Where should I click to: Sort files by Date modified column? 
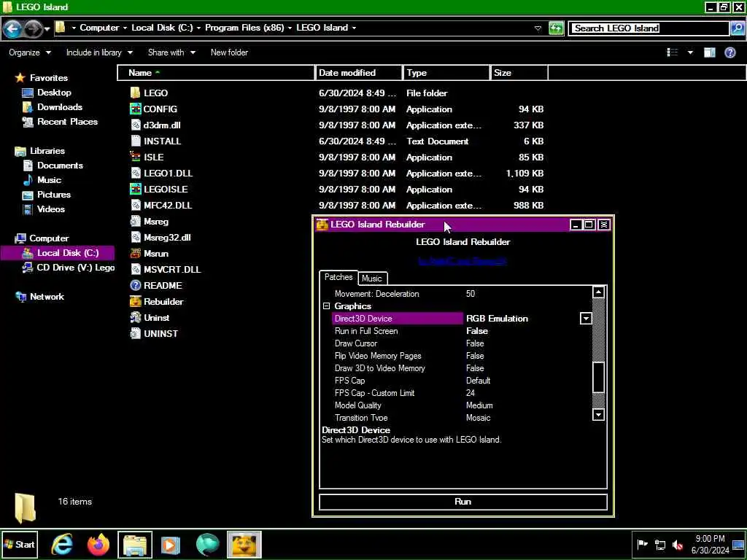358,73
